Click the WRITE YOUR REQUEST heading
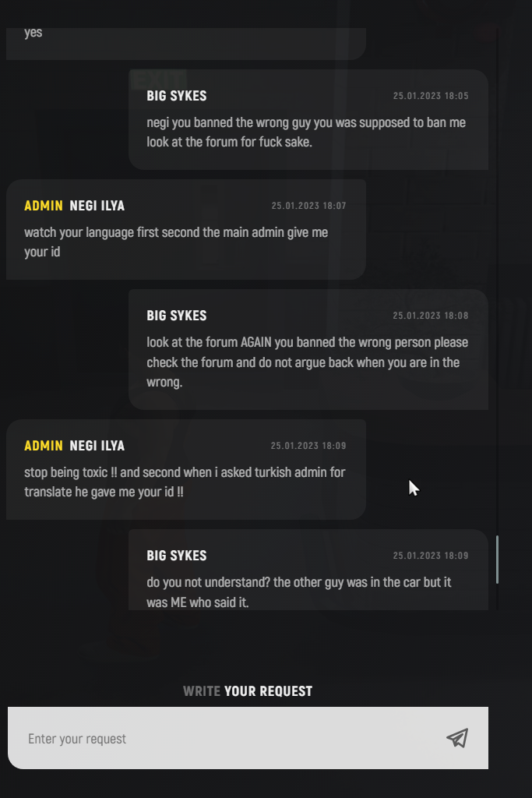The image size is (532, 798). click(x=248, y=691)
